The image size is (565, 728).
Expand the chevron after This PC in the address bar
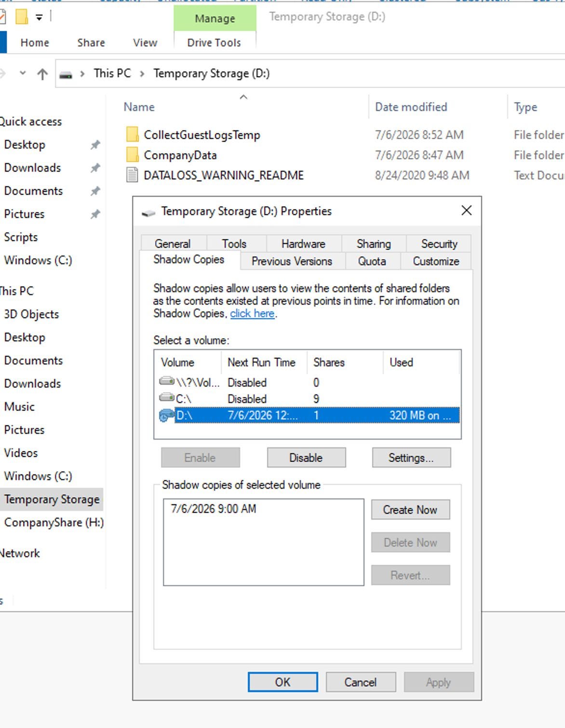click(x=142, y=74)
